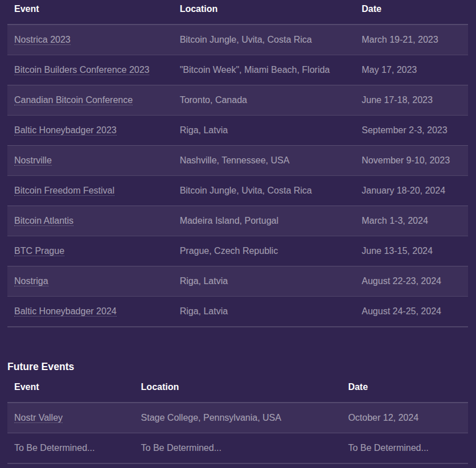
Task: Click the Miami Beach, Florida location cell
Action: tap(255, 70)
